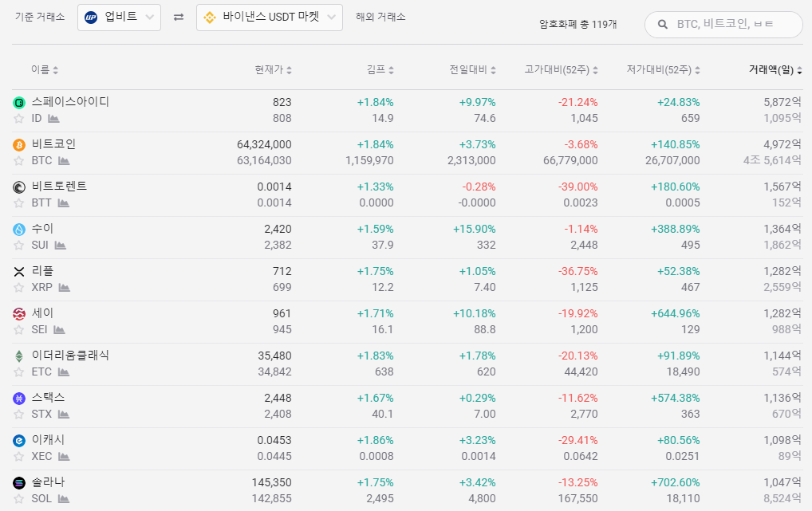This screenshot has height=511, width=812.
Task: Favorite SOL with its star
Action: (x=18, y=498)
